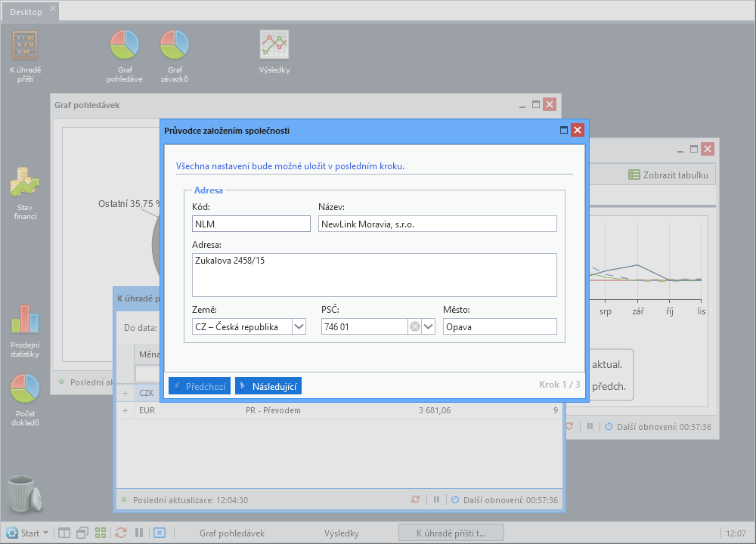Click the PSČ input field
The width and height of the screenshot is (756, 544).
(364, 326)
